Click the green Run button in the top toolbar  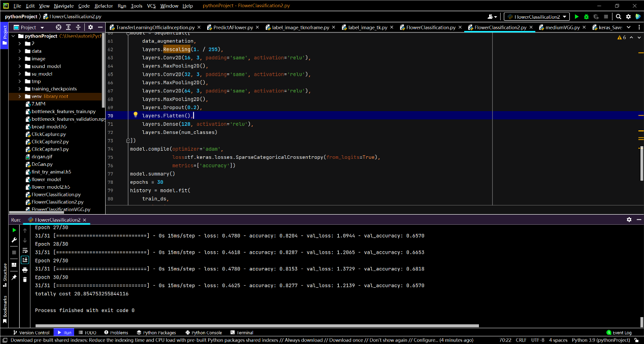(576, 17)
